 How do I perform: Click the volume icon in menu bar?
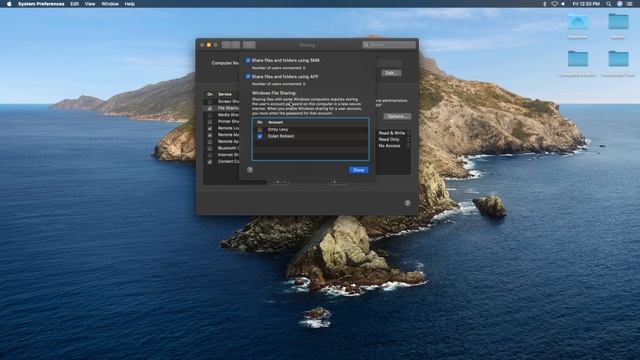coord(563,4)
